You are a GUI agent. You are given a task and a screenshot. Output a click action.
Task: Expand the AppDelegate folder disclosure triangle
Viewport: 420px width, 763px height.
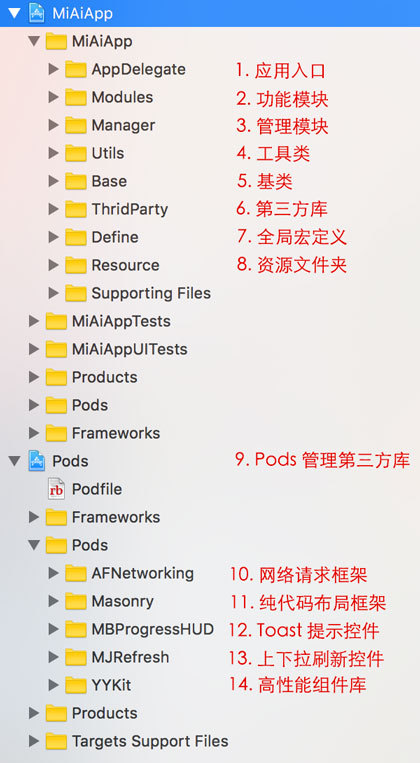pos(54,69)
